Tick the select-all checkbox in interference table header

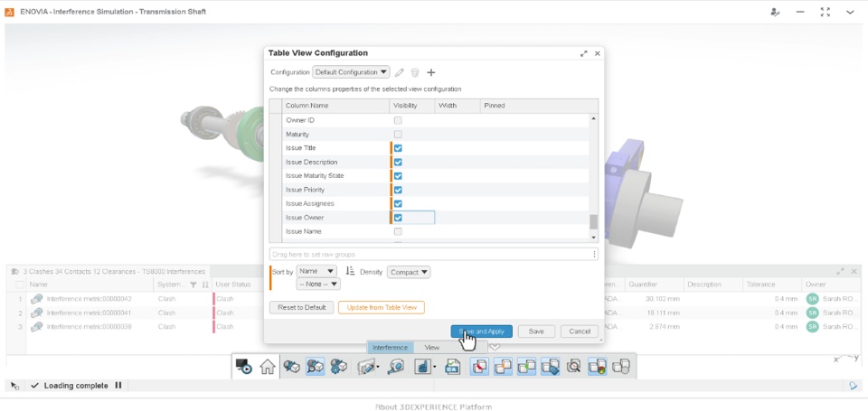[x=20, y=285]
